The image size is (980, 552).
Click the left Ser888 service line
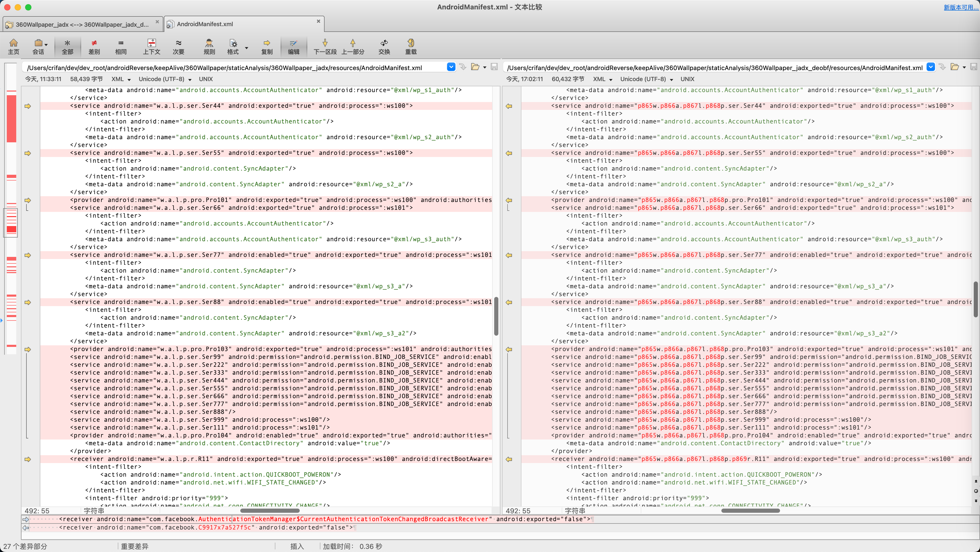[266, 412]
